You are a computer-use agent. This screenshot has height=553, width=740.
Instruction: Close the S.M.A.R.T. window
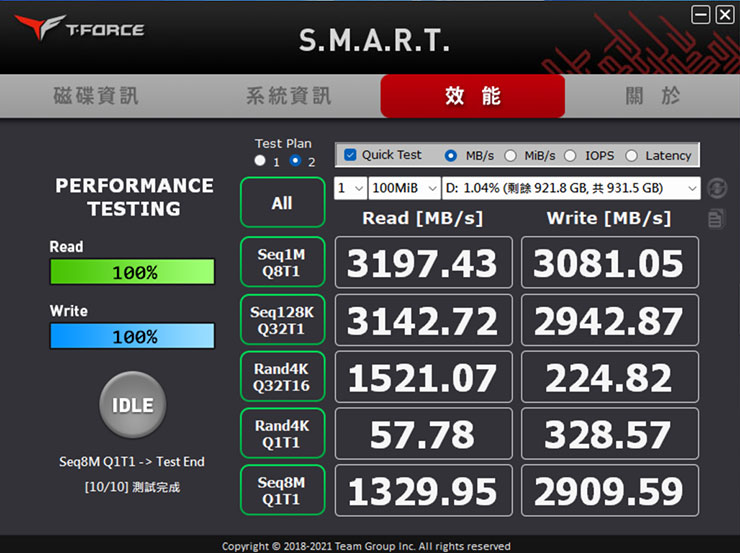click(724, 15)
